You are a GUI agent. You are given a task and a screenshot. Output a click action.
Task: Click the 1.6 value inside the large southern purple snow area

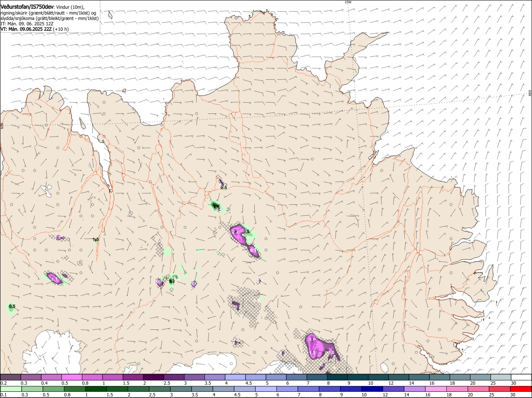tap(313, 340)
